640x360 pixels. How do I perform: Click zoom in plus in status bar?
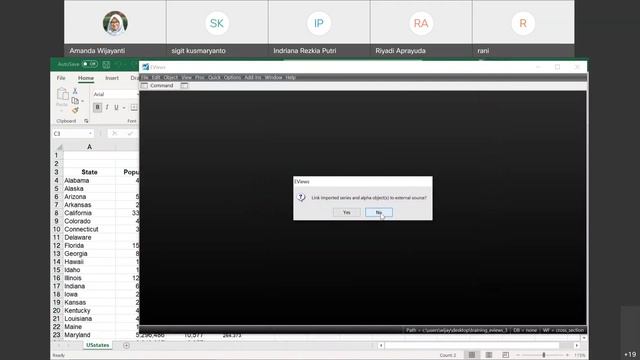click(x=567, y=355)
